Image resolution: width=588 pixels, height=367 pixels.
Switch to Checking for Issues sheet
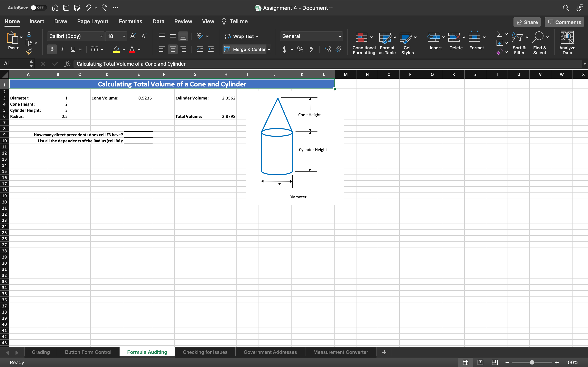coord(205,352)
